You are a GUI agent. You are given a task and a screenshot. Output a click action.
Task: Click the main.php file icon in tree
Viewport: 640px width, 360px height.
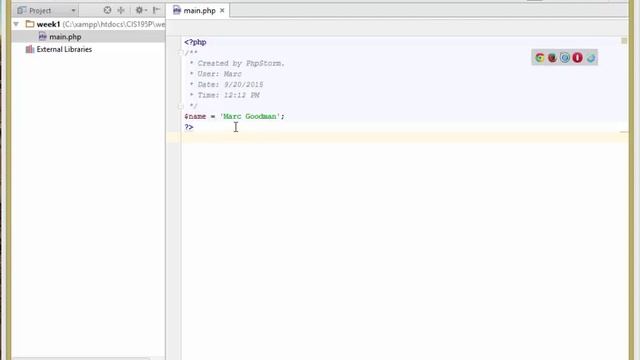point(42,37)
